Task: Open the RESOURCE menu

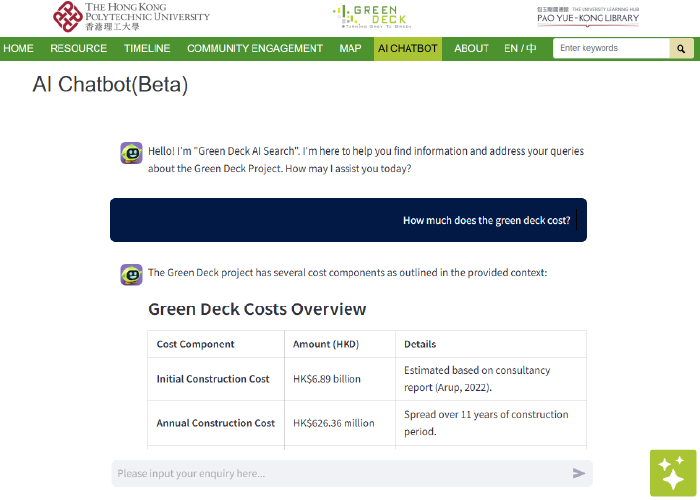Action: pos(78,48)
